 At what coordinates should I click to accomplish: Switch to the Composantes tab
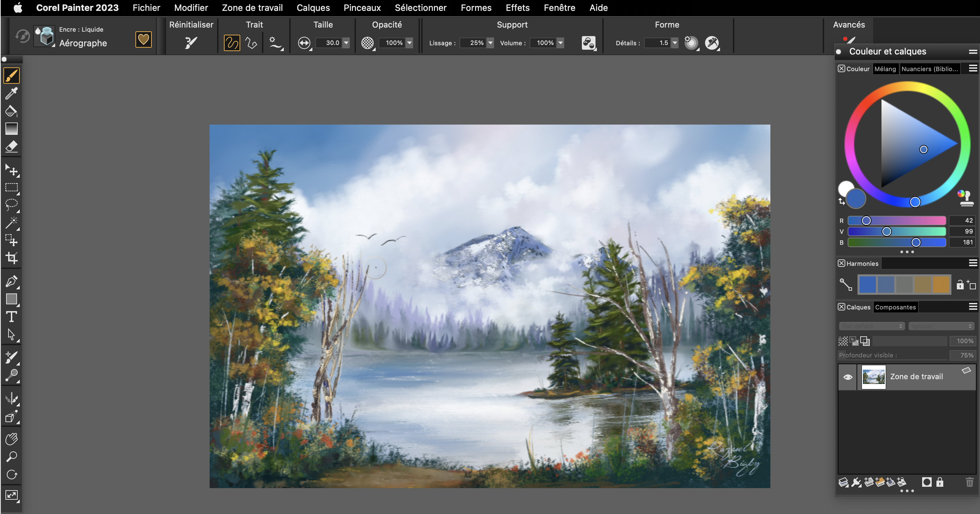895,307
